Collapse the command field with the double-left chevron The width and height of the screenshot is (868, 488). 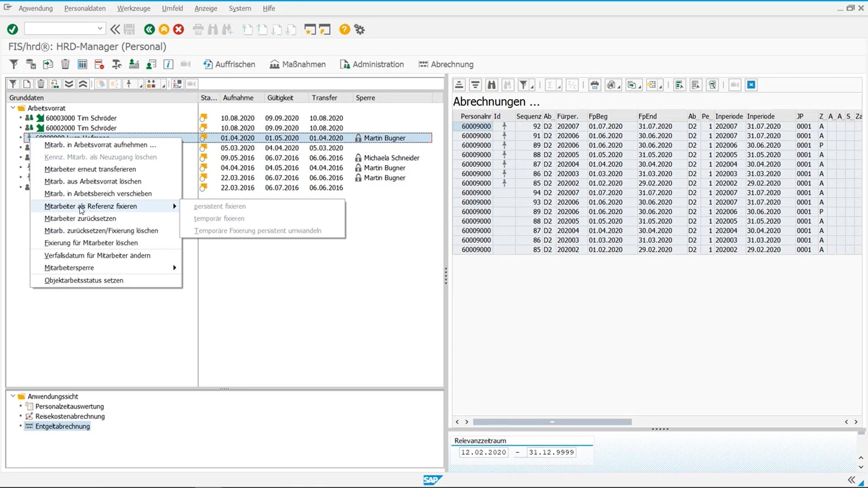click(115, 29)
